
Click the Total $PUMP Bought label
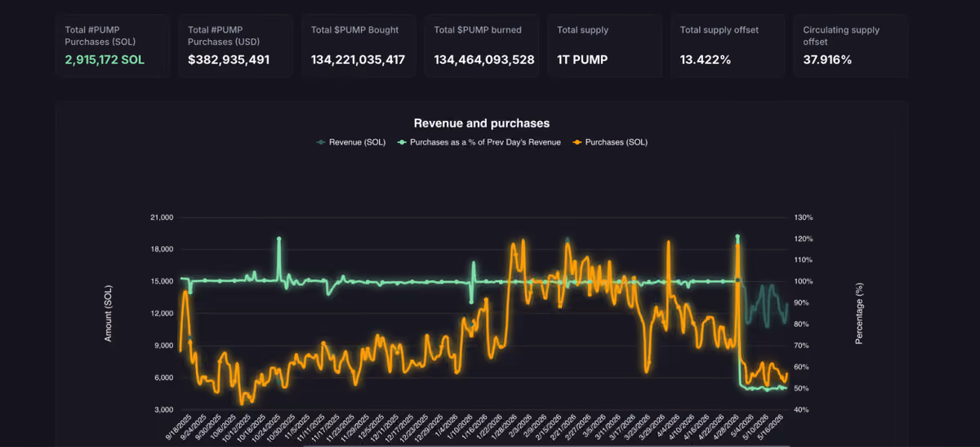(355, 30)
